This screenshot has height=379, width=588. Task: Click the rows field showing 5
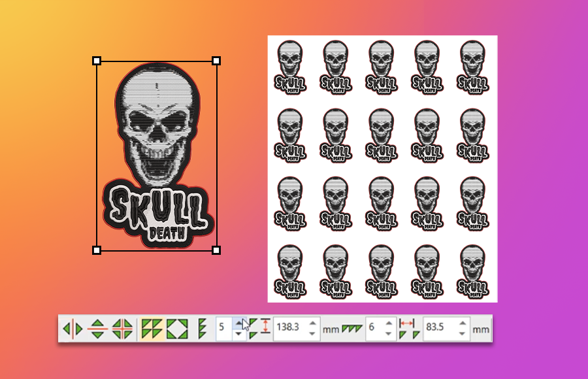click(223, 327)
